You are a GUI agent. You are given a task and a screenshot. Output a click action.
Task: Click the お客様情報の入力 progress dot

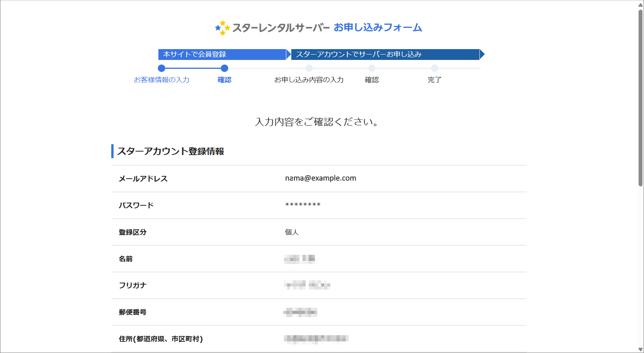(x=161, y=68)
